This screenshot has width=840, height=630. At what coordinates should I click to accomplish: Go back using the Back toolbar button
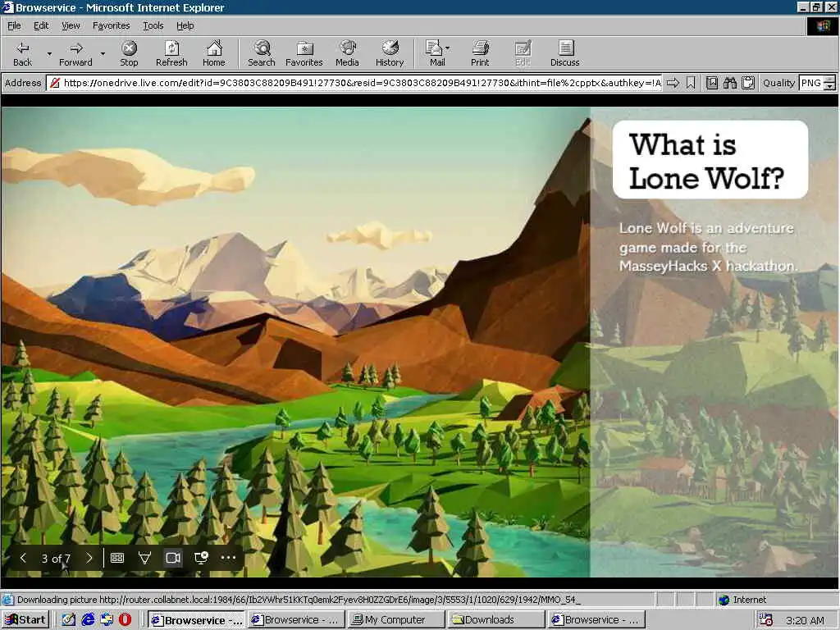tap(22, 53)
